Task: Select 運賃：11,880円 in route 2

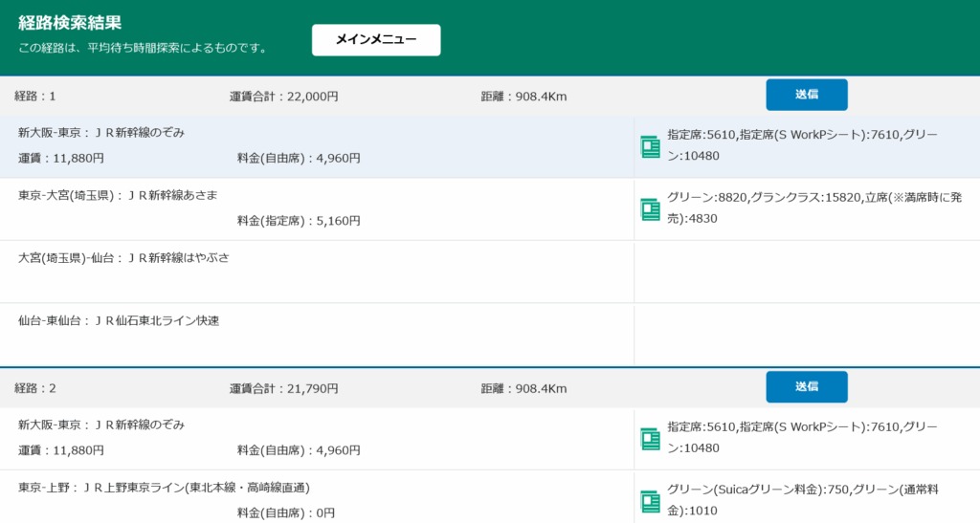Action: tap(60, 450)
